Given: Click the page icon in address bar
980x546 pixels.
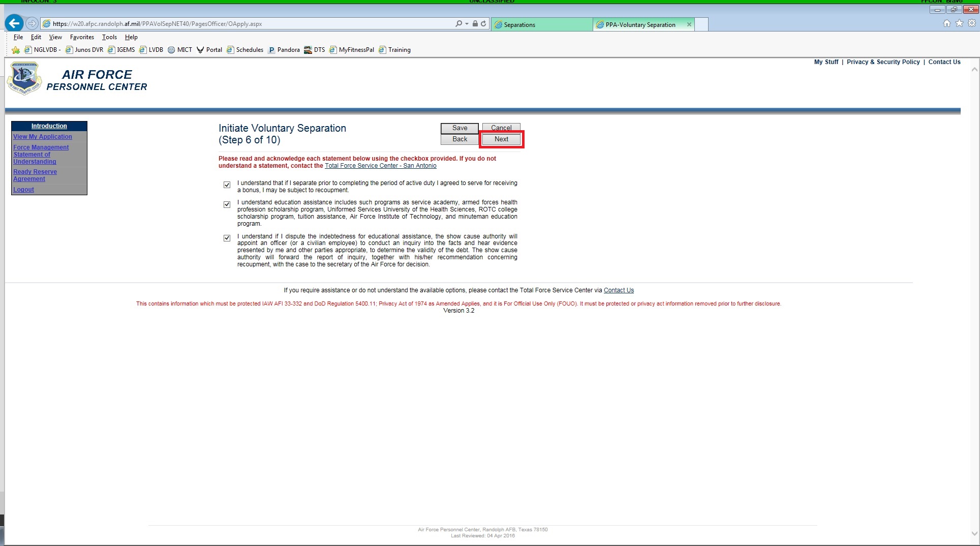Looking at the screenshot, I should pos(46,23).
